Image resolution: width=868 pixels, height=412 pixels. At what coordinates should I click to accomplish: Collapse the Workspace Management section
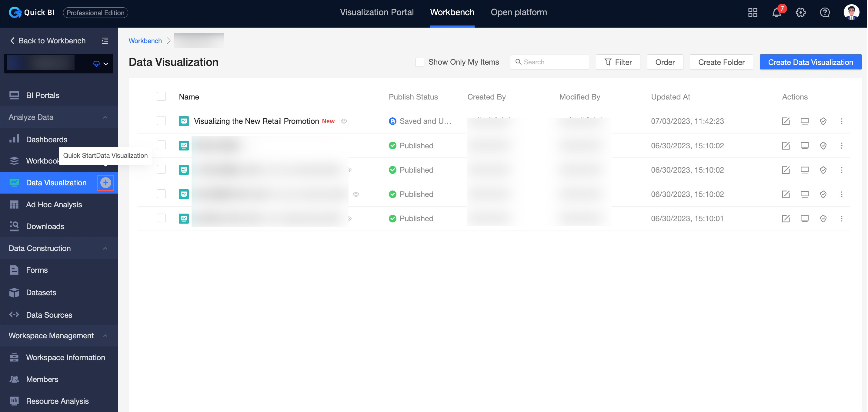105,336
